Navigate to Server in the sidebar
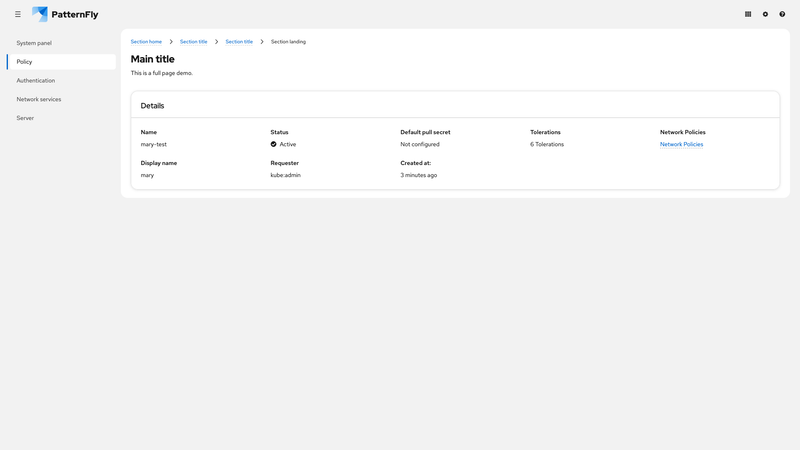Viewport: 800px width, 450px height. click(25, 118)
